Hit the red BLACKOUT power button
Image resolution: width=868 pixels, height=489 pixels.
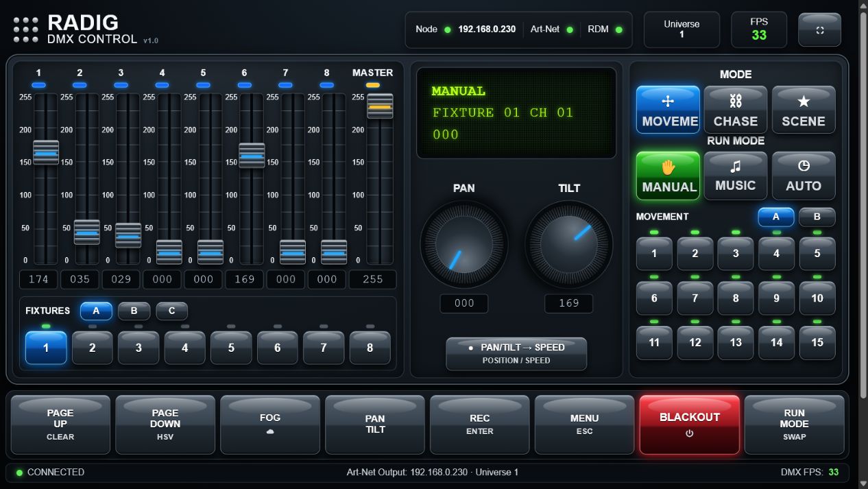690,425
